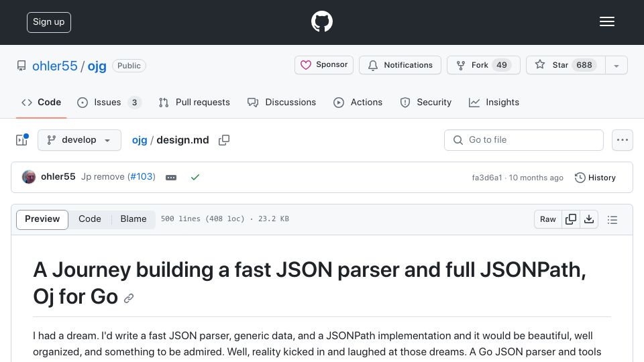Image resolution: width=644 pixels, height=362 pixels.
Task: Open the more file actions menu
Action: 623,140
